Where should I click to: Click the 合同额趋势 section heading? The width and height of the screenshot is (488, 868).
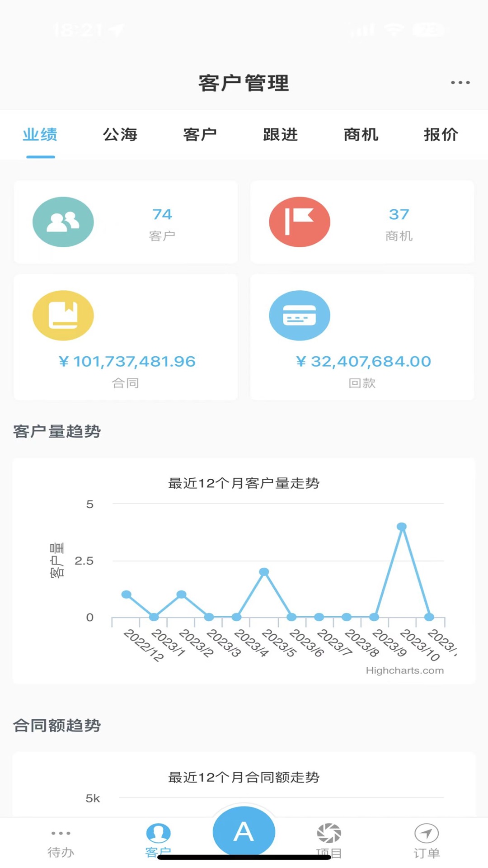(x=57, y=726)
